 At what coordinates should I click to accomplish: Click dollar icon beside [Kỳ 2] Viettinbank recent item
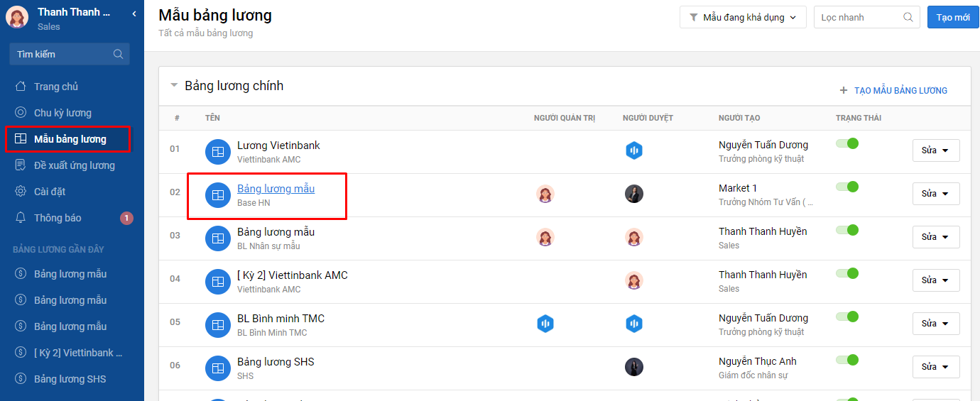coord(21,353)
